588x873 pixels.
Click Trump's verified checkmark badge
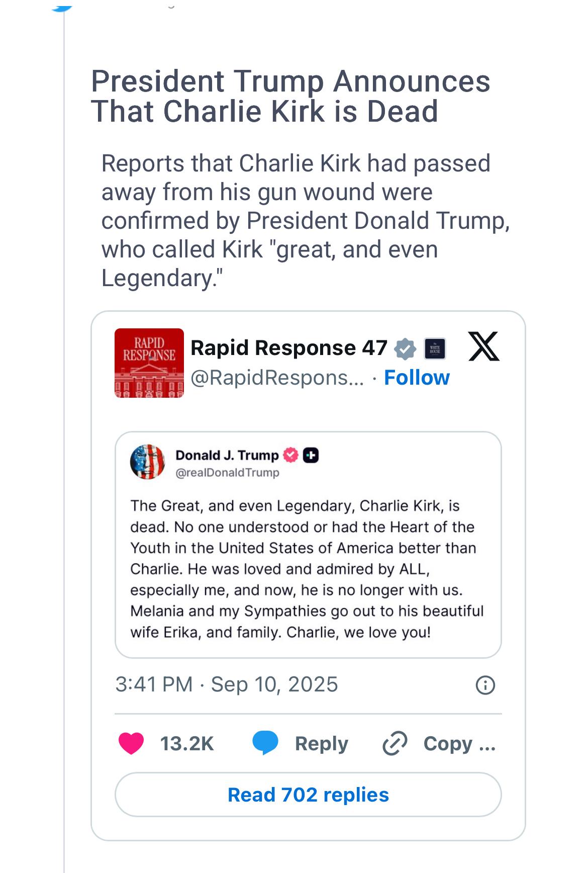(x=291, y=455)
